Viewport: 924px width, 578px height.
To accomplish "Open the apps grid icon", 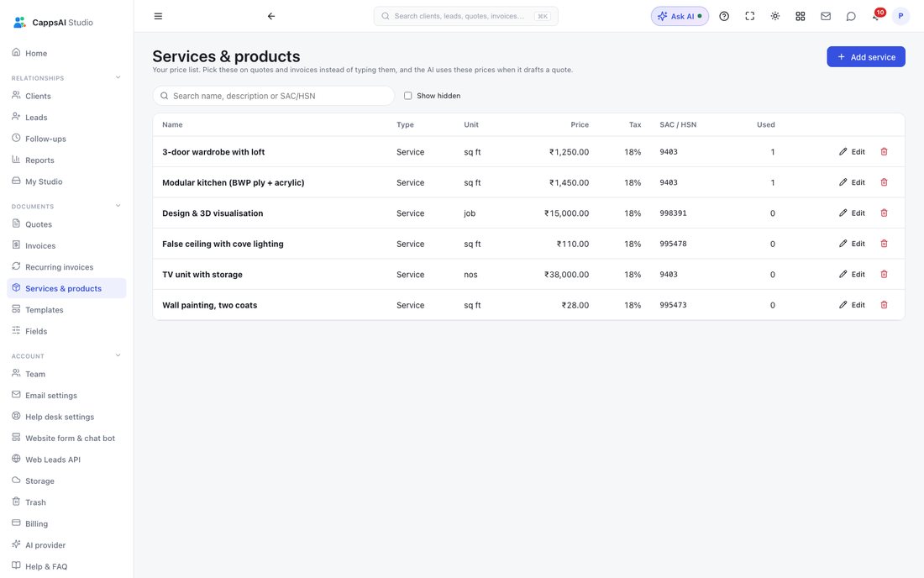I will click(801, 17).
